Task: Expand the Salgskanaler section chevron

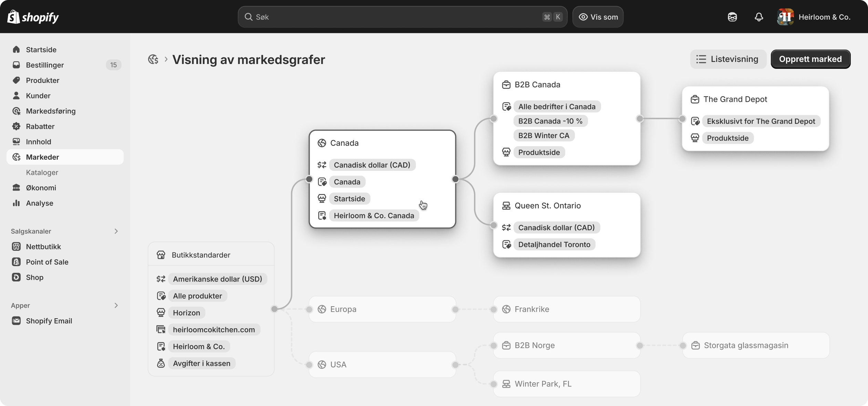Action: click(x=116, y=231)
